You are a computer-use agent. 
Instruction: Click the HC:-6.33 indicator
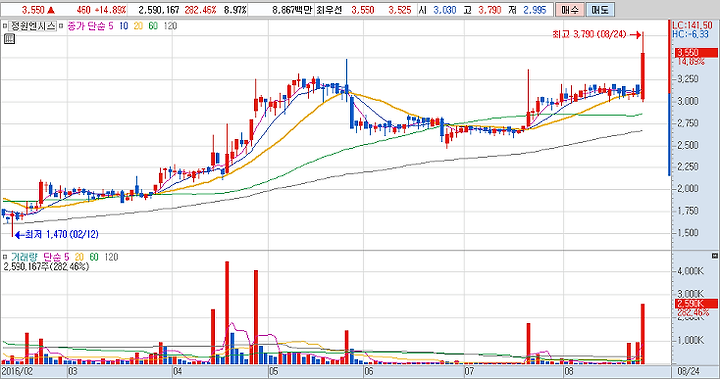690,34
